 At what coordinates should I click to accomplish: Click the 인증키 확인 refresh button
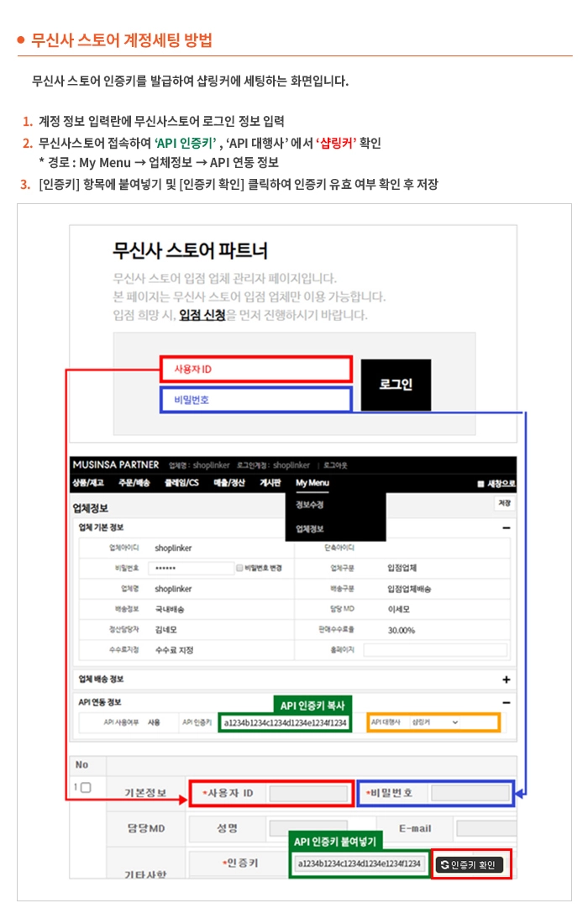470,864
